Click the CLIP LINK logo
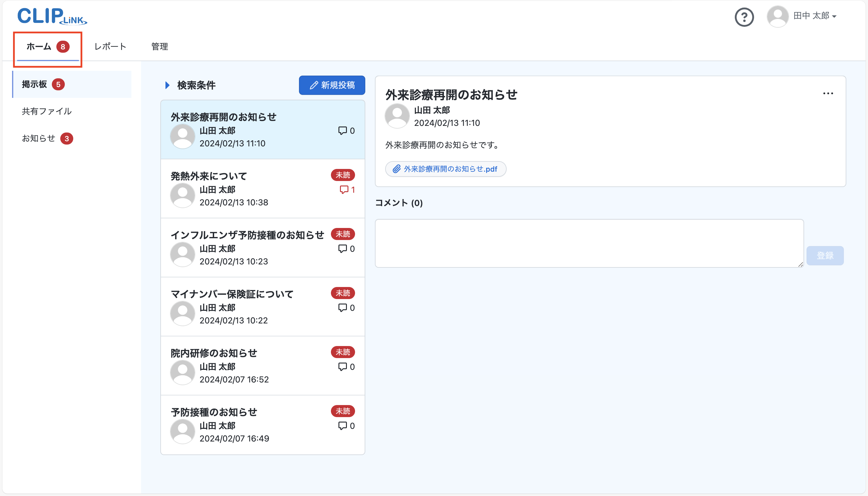868x496 pixels. click(x=52, y=16)
